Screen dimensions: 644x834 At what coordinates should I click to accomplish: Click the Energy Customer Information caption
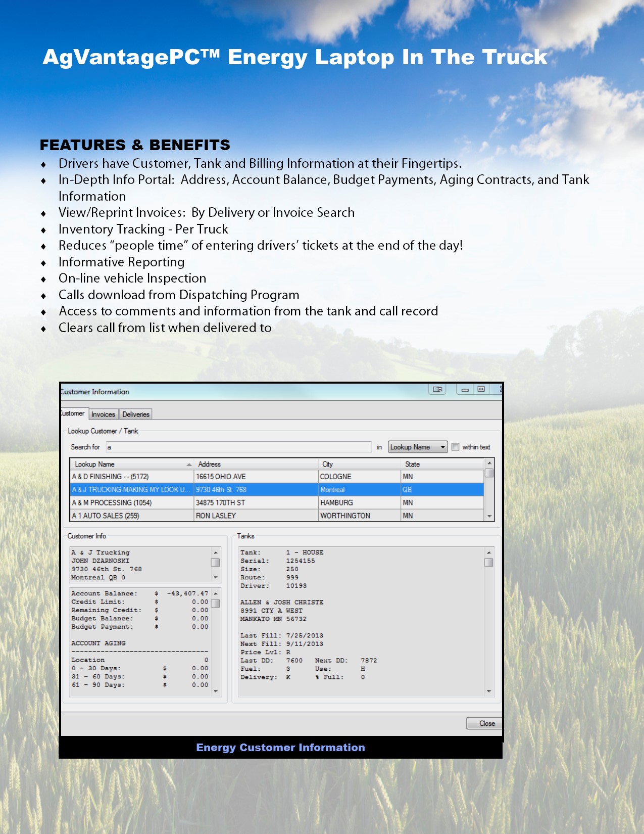point(280,748)
